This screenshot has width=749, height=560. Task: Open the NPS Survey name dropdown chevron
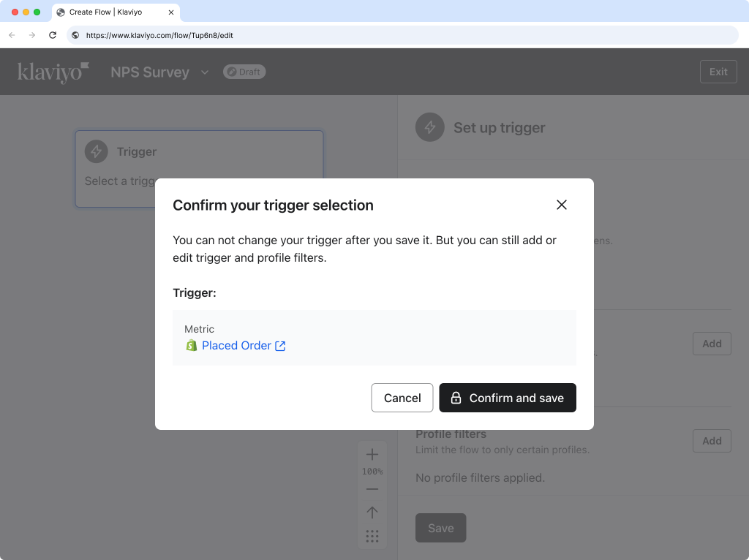point(204,72)
